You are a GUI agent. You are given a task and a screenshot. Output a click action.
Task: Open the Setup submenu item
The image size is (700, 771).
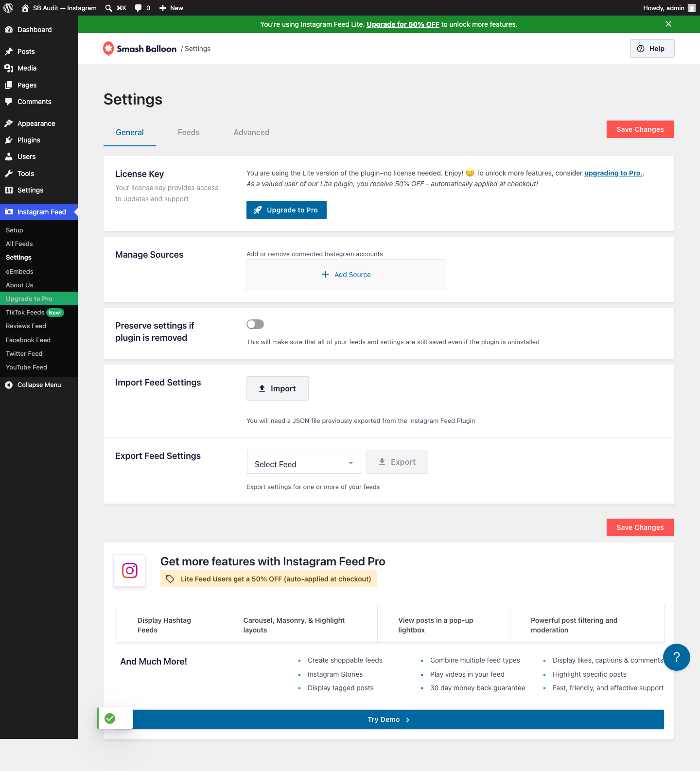click(15, 230)
